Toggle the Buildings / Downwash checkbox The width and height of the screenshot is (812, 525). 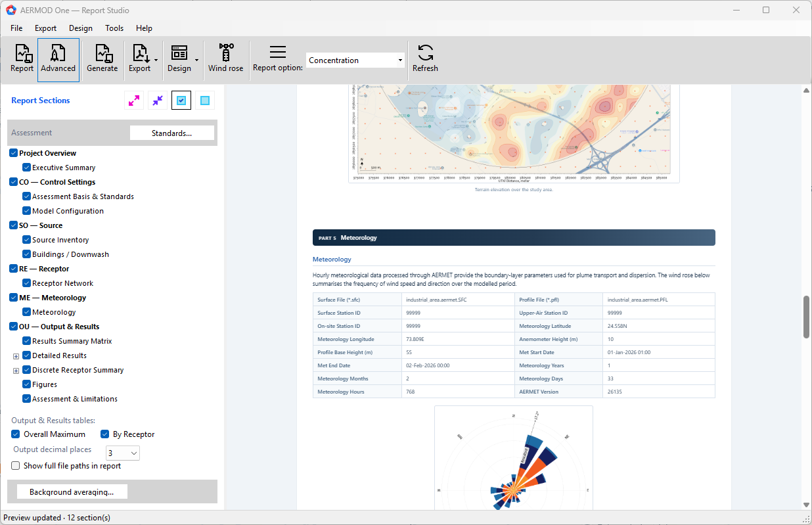click(x=27, y=254)
